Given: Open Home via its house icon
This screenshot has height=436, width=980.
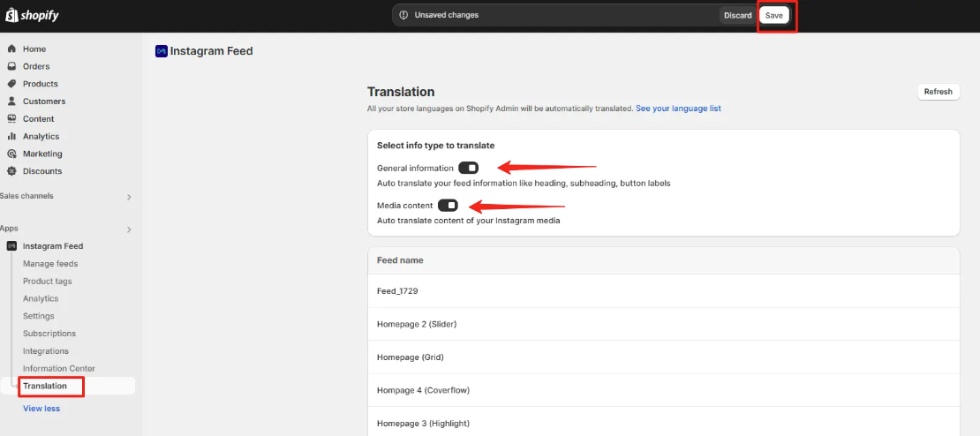Looking at the screenshot, I should [11, 49].
